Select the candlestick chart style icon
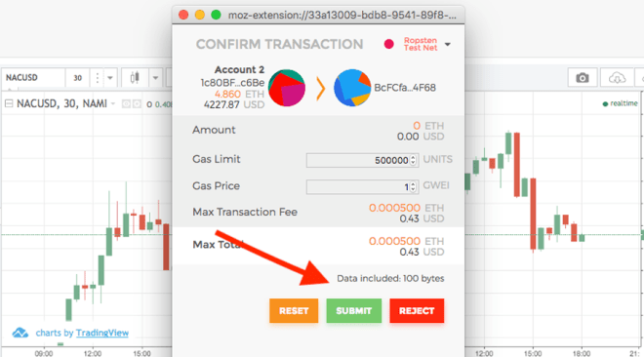This screenshot has width=644, height=357. coord(135,77)
